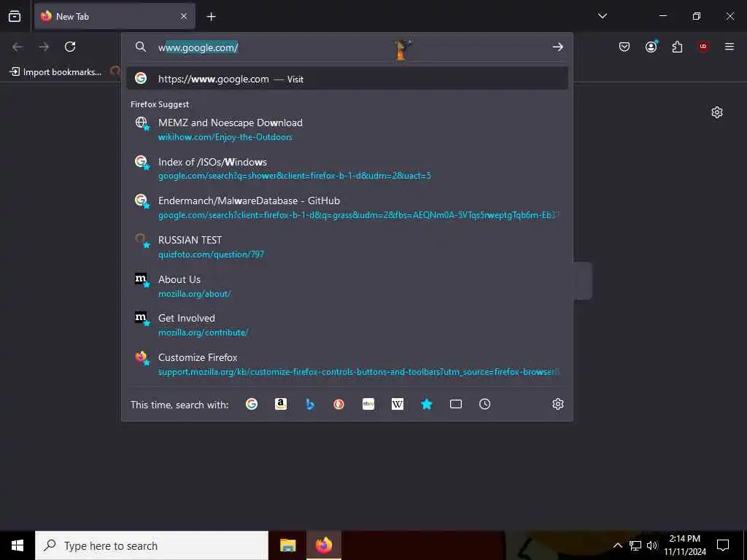The image size is (747, 560).
Task: Go forward one page
Action: point(44,47)
